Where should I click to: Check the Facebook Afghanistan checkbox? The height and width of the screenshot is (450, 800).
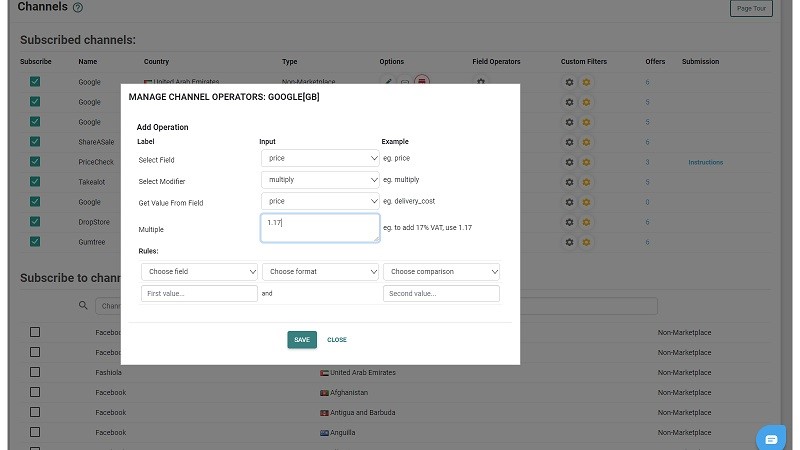point(35,392)
